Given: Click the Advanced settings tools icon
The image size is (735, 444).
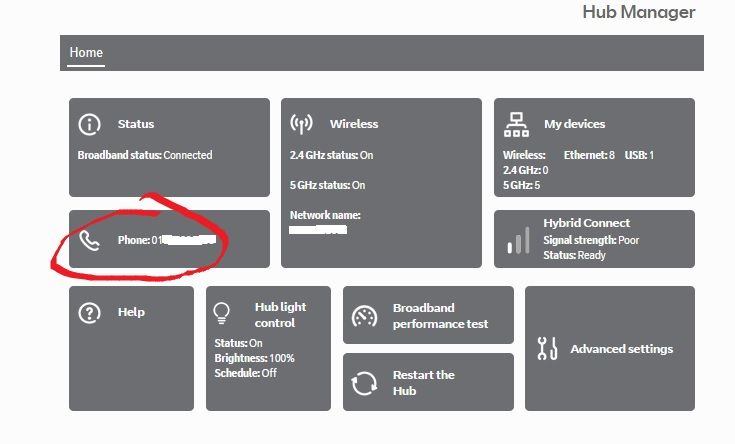Looking at the screenshot, I should coord(547,349).
